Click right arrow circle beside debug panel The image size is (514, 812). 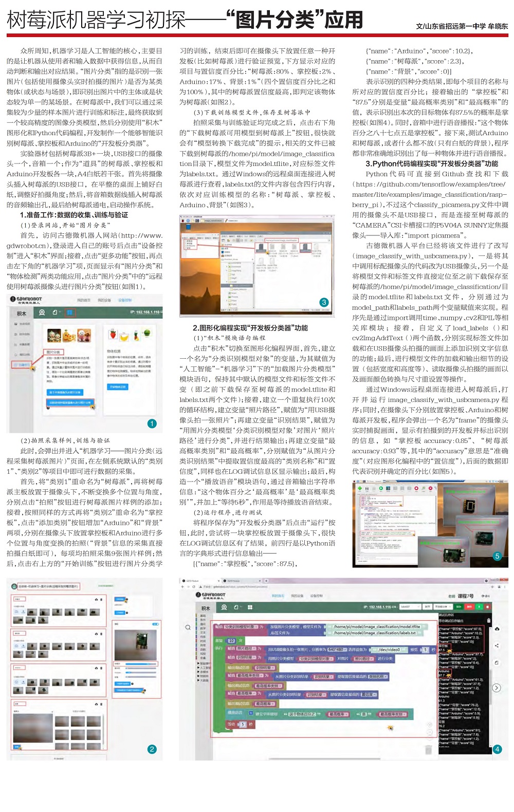(x=497, y=688)
